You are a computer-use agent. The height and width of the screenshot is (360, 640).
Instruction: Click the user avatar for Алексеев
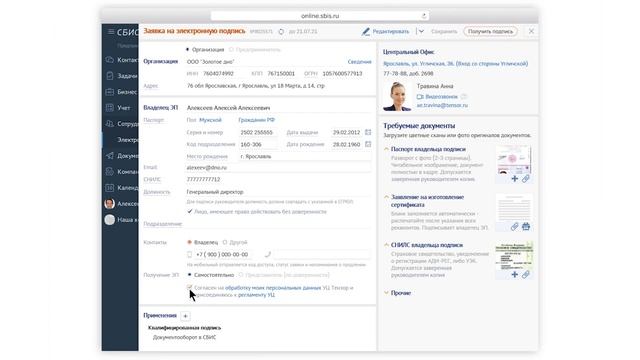[x=109, y=204]
